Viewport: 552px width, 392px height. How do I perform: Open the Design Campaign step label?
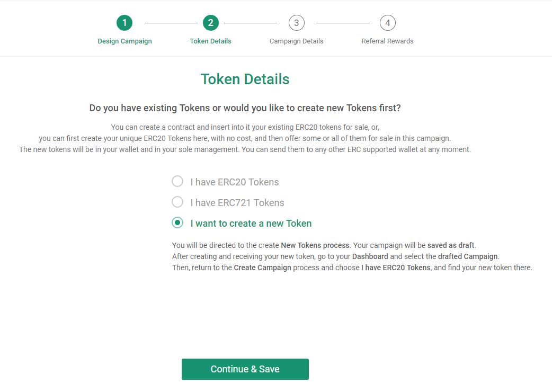point(124,41)
